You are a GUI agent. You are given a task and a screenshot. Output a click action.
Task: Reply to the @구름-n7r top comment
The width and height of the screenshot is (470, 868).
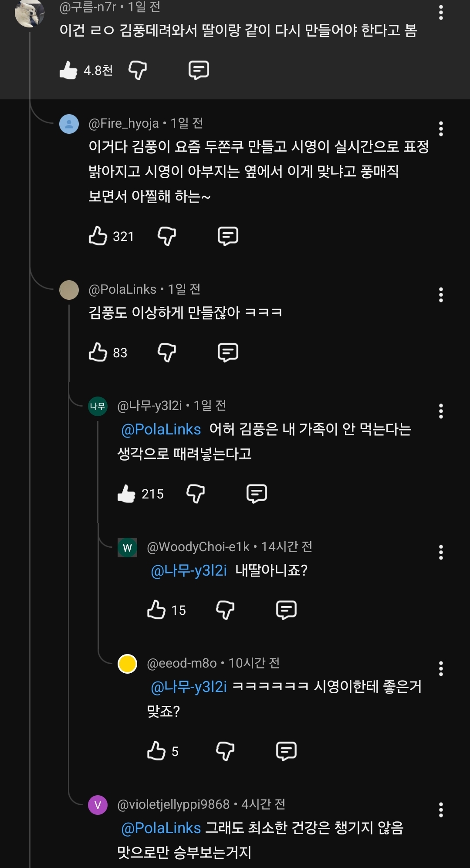(199, 70)
